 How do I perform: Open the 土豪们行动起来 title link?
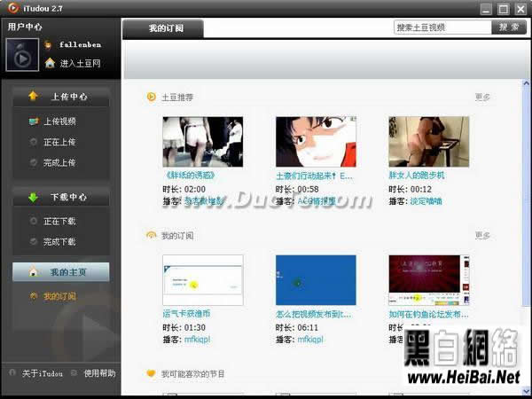pyautogui.click(x=314, y=176)
